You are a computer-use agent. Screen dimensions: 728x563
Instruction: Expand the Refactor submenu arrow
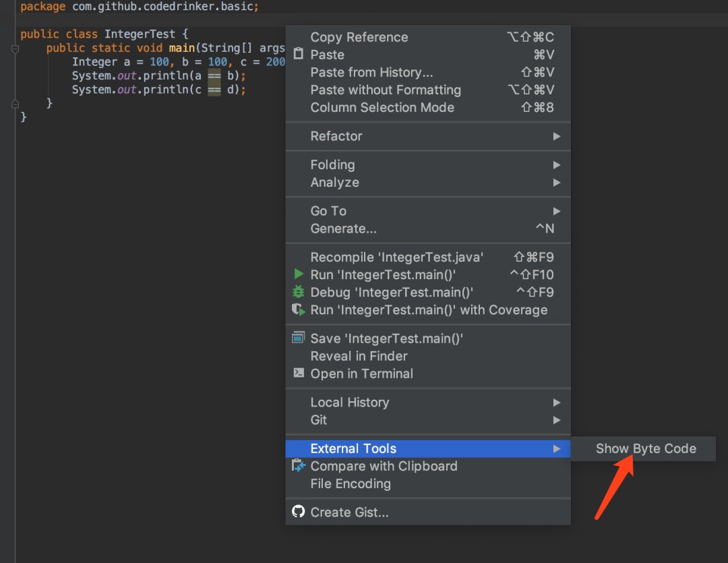pos(557,136)
